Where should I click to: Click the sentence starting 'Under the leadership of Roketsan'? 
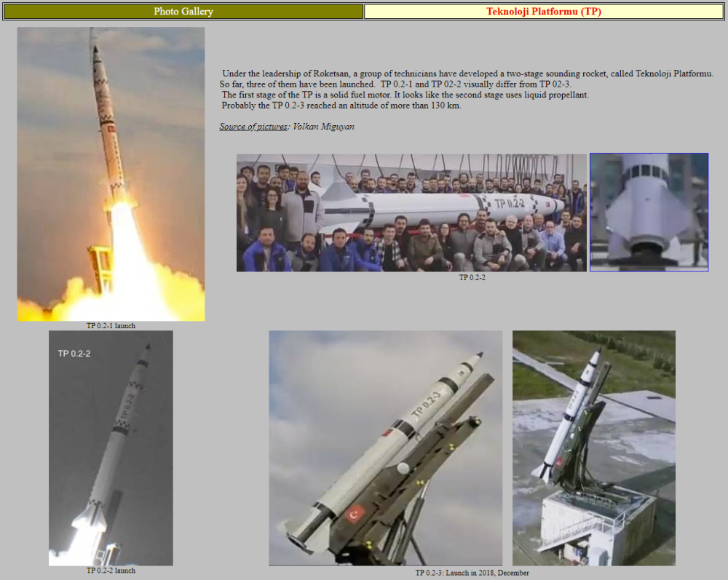467,74
